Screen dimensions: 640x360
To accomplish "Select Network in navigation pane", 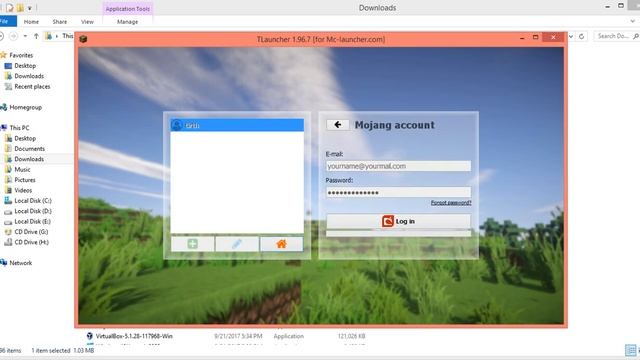I will pos(20,263).
